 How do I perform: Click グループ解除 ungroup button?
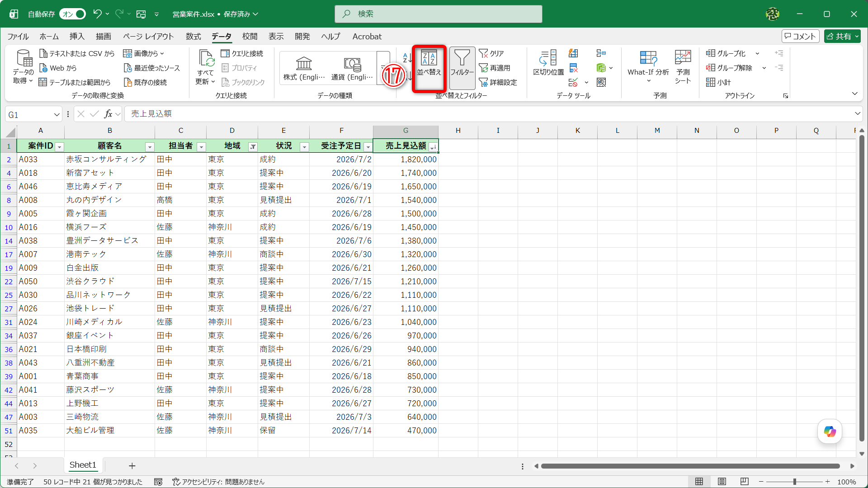pyautogui.click(x=729, y=68)
